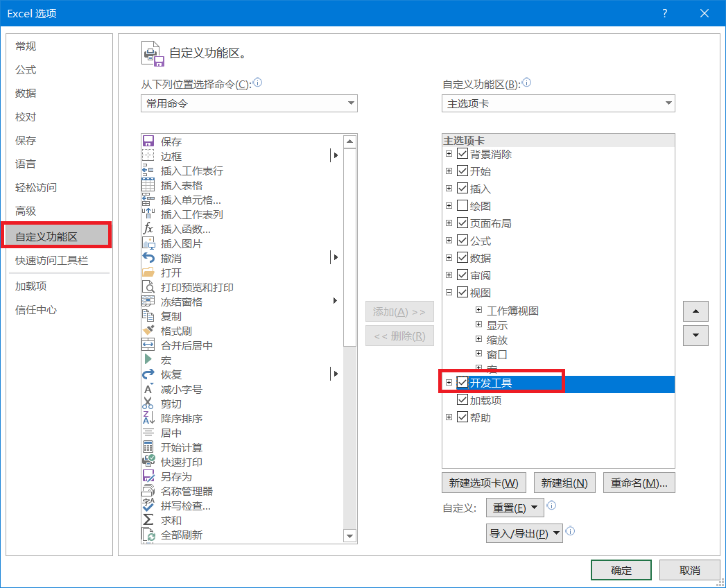Screen dimensions: 726x588
Task: Uncheck the 开发工具 checkbox
Action: (x=462, y=382)
